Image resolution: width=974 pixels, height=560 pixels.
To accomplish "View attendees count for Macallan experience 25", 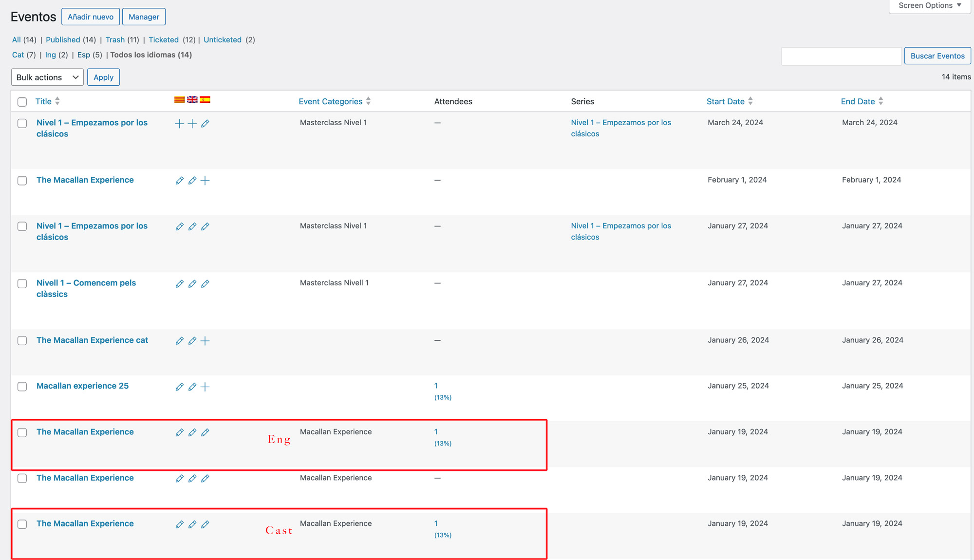I will pyautogui.click(x=436, y=386).
